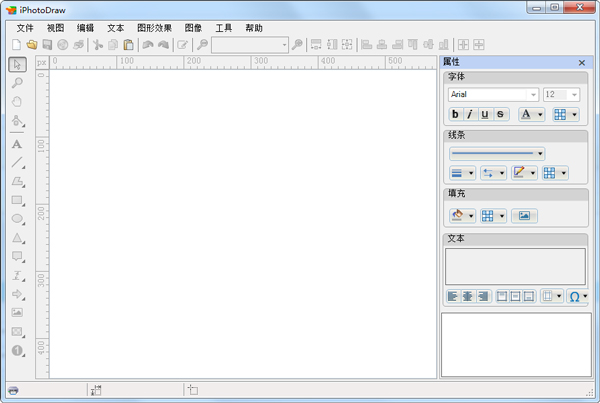
Task: Undo the last action
Action: 148,45
